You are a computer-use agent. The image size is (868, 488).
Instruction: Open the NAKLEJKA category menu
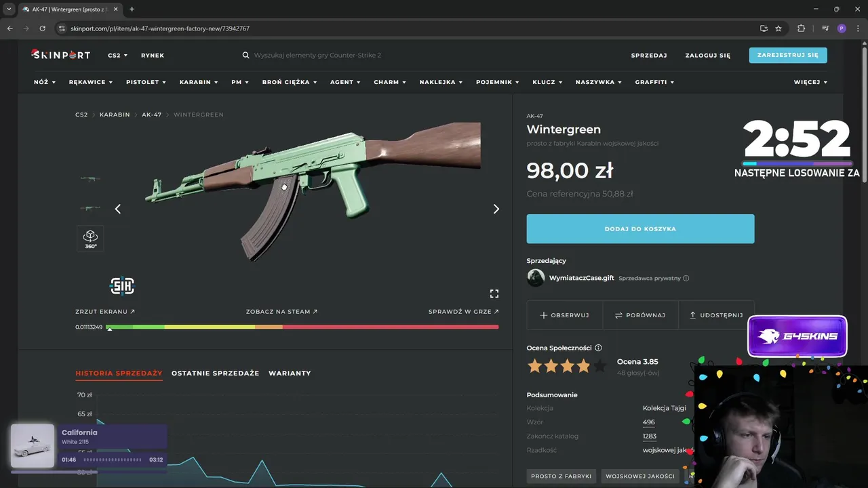(x=441, y=82)
